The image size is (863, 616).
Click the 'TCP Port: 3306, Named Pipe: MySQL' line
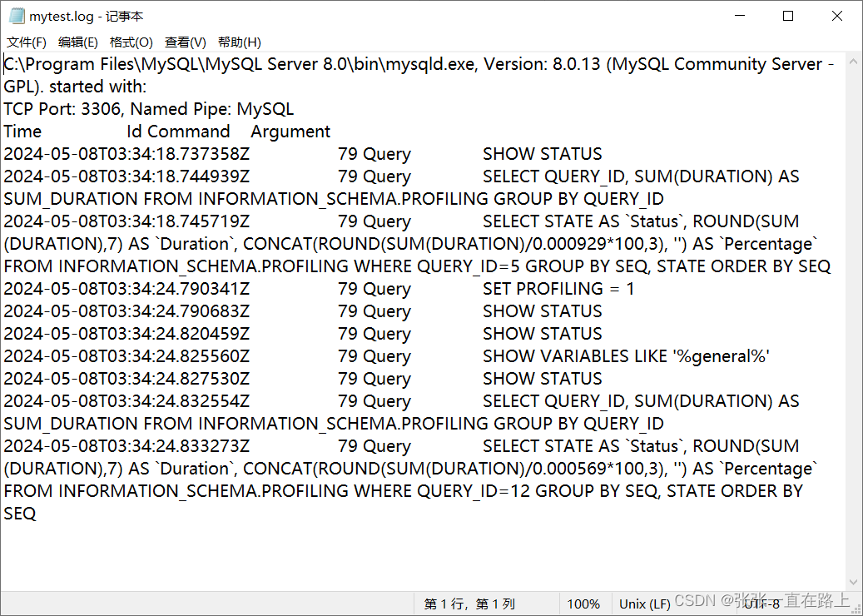pyautogui.click(x=149, y=109)
